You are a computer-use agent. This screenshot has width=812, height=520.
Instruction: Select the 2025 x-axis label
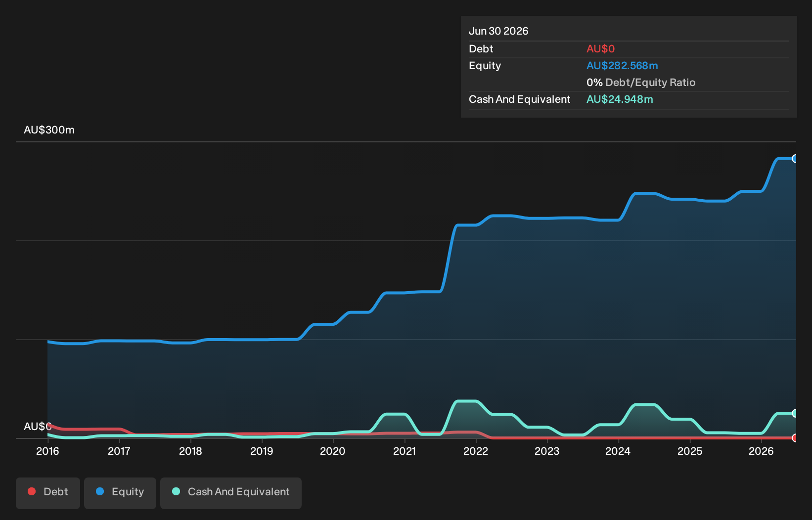[690, 451]
